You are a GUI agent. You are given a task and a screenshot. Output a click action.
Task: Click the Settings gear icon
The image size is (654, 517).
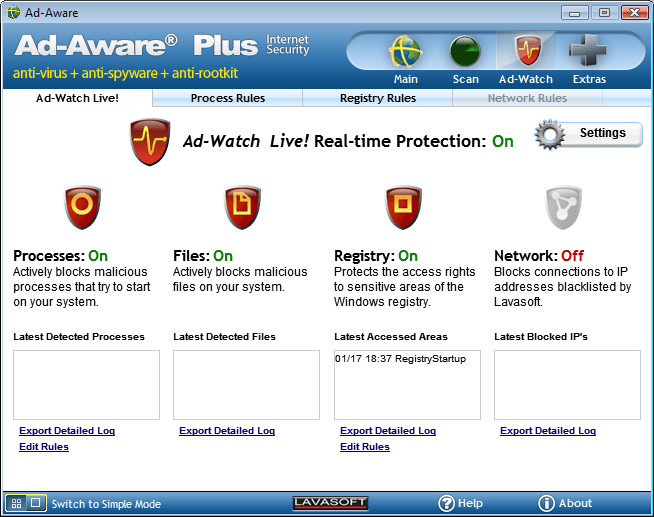coord(550,135)
